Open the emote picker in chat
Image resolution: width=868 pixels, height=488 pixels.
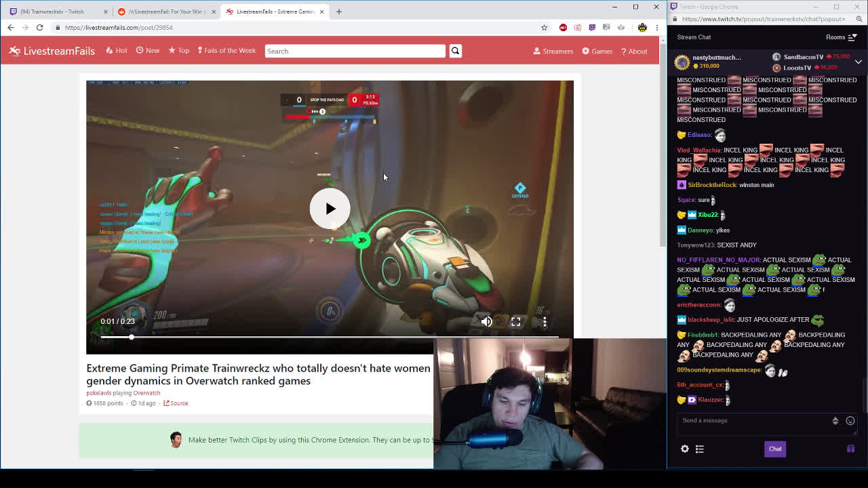pyautogui.click(x=850, y=420)
